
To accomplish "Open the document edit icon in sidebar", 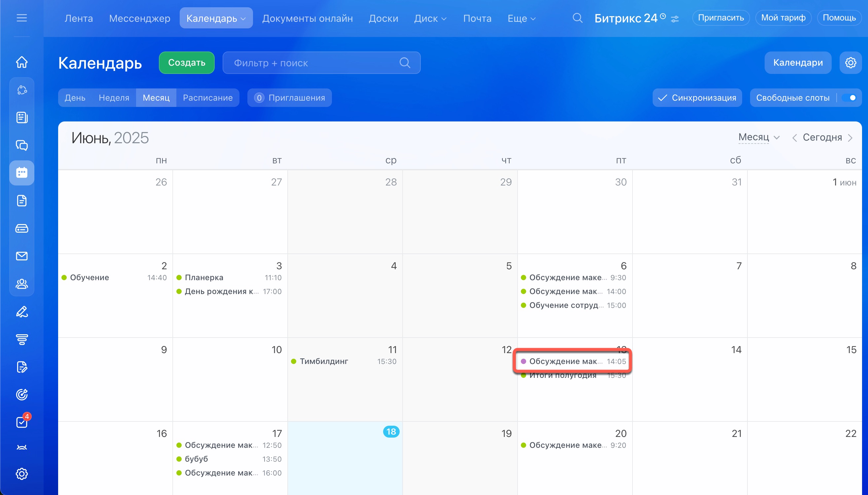I will click(x=22, y=367).
